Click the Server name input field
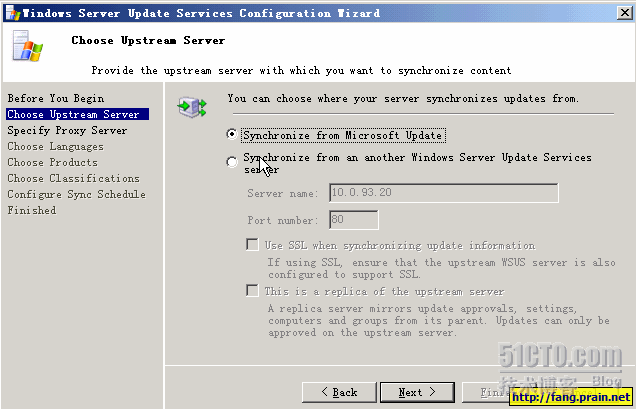636x409 pixels. [x=444, y=193]
